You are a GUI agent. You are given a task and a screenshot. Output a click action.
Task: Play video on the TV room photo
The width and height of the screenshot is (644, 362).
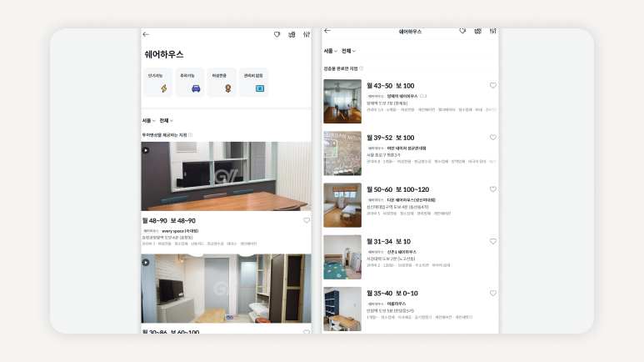146,263
